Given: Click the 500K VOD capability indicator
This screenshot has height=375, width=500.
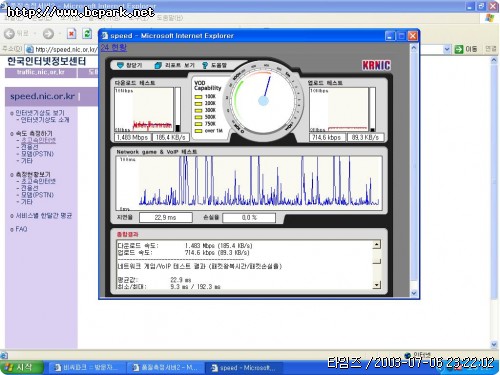Looking at the screenshot, I should [x=199, y=117].
